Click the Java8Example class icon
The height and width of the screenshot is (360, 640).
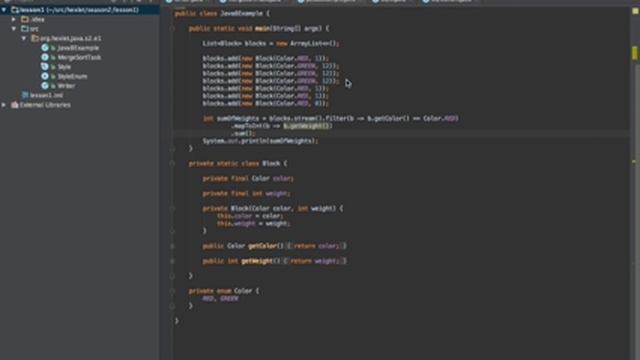[45, 48]
